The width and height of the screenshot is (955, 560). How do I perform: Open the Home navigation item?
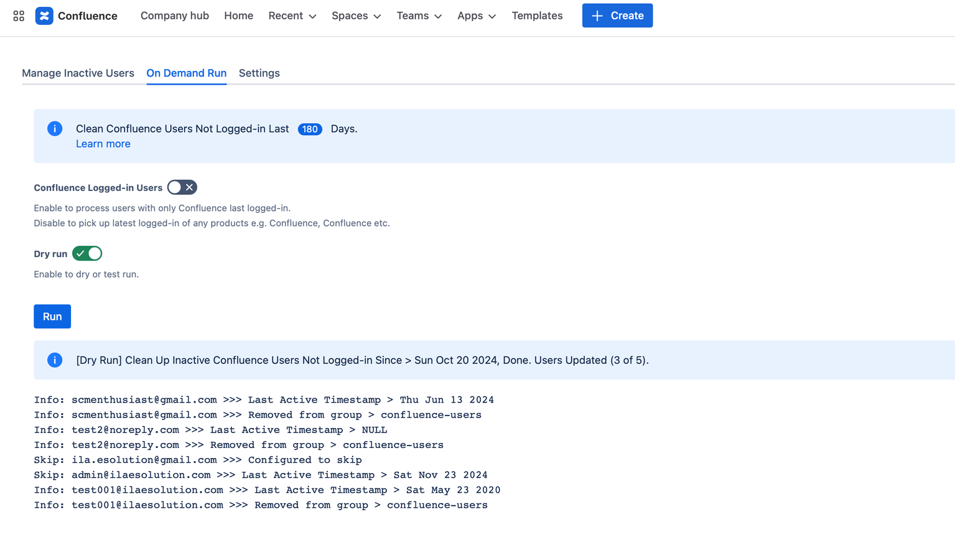point(238,16)
